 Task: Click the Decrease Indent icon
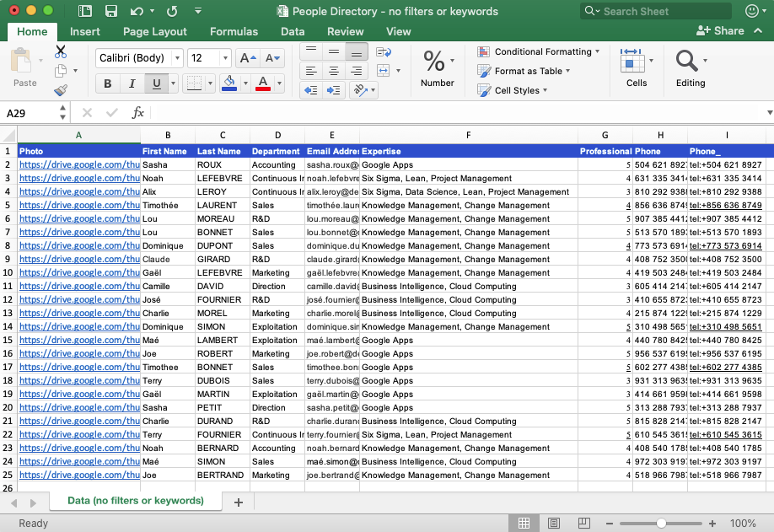[x=311, y=90]
